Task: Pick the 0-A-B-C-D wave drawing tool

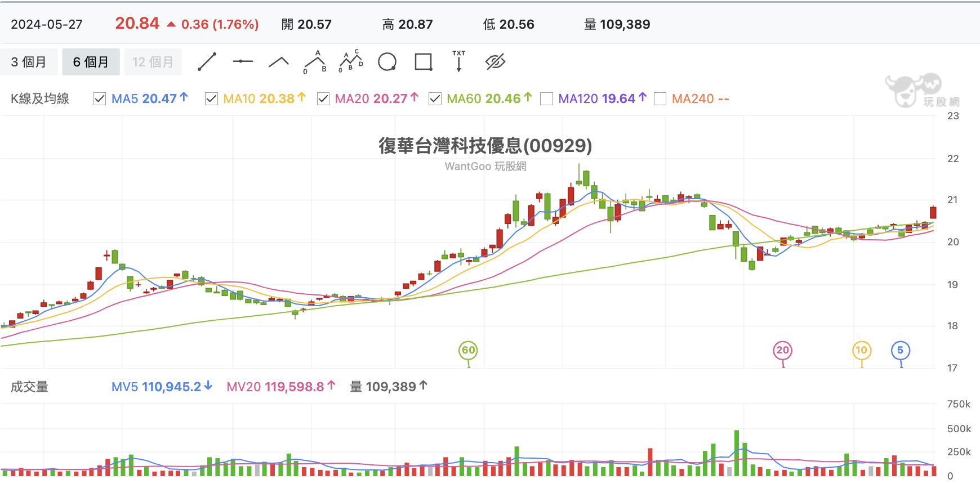Action: coord(351,62)
